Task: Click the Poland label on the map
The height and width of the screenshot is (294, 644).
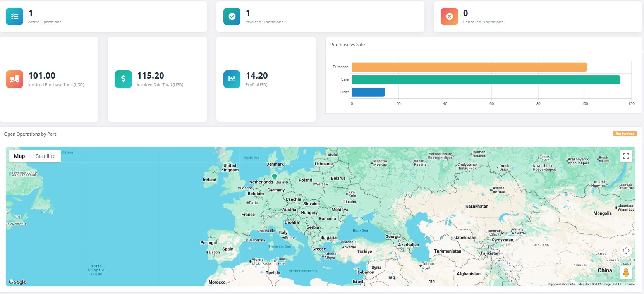Action: pyautogui.click(x=305, y=180)
